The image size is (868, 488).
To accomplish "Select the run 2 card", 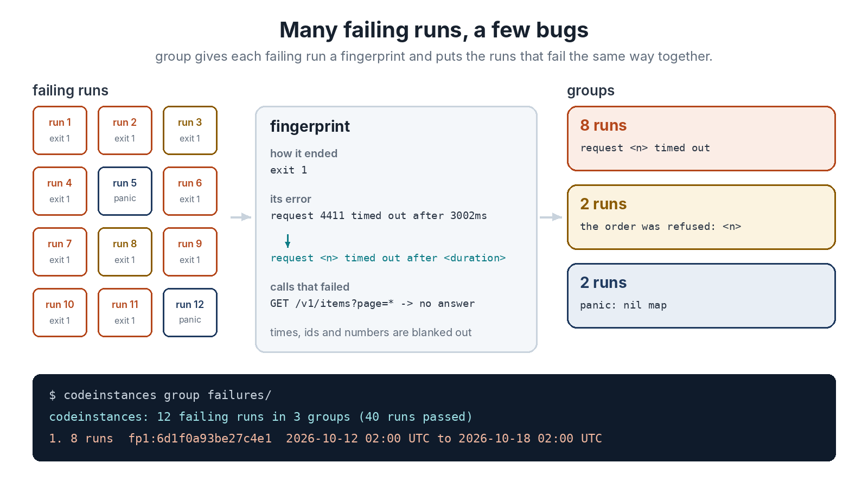I will click(x=125, y=131).
